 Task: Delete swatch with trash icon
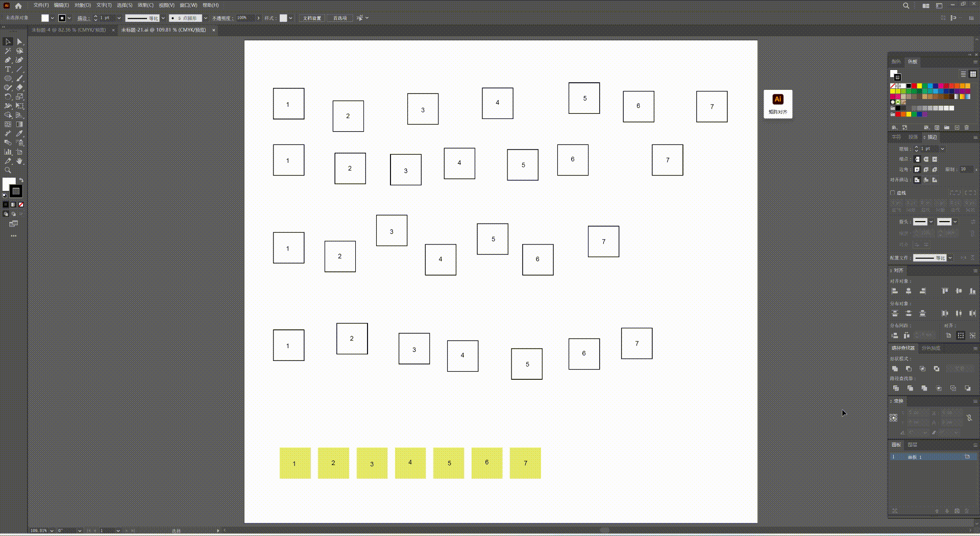pos(966,128)
